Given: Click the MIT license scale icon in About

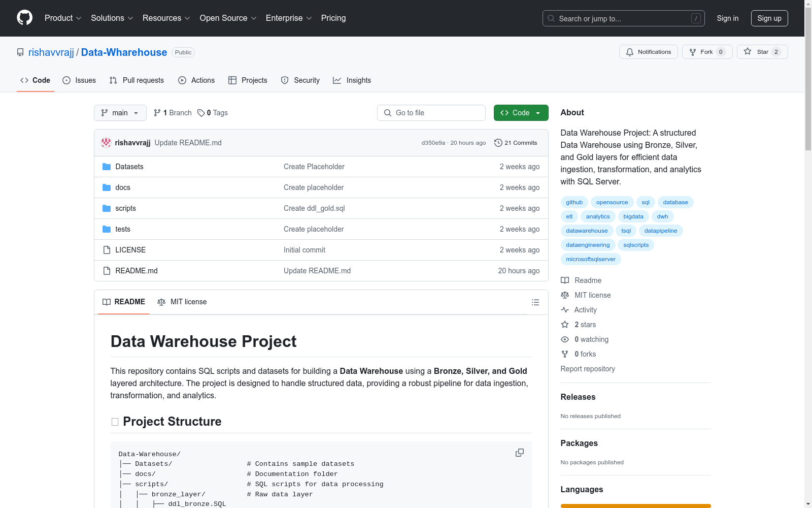Looking at the screenshot, I should pos(565,295).
